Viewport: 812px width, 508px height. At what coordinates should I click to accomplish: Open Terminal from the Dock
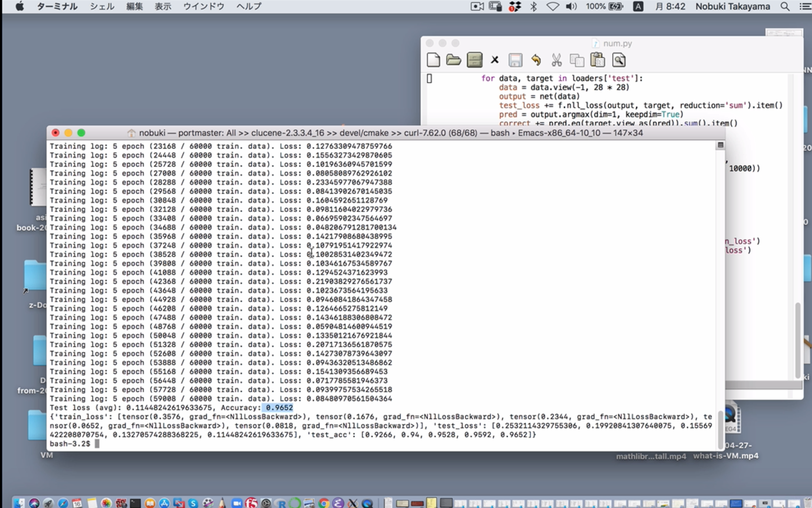pos(135,503)
